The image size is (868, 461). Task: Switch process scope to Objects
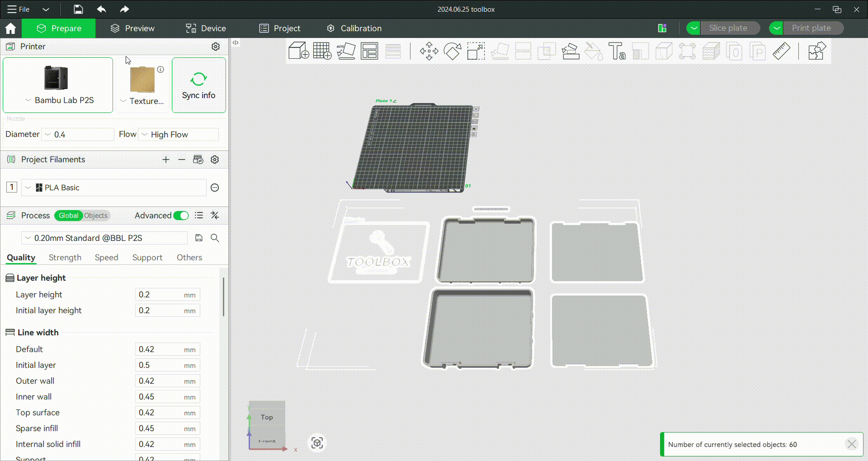96,216
